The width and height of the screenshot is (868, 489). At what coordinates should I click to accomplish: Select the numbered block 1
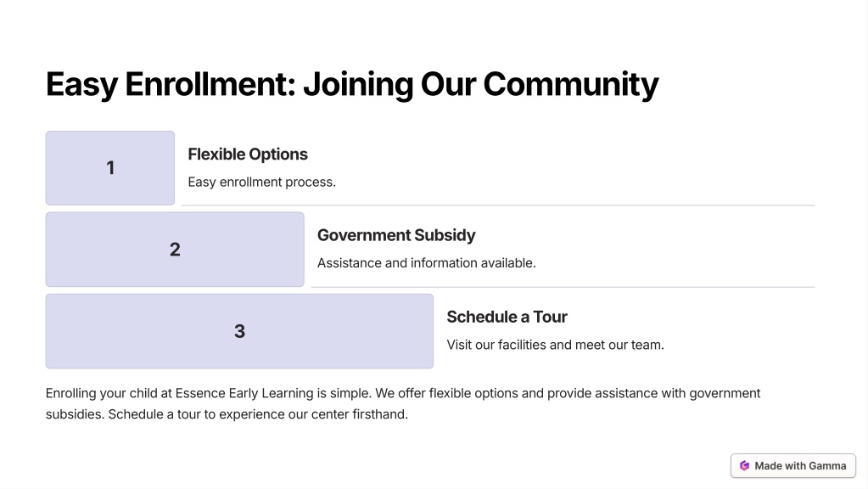tap(110, 168)
